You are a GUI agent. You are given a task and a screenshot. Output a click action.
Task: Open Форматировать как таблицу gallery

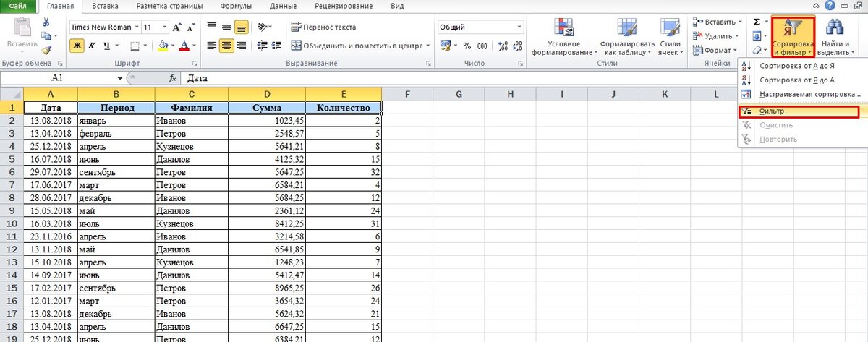point(626,36)
